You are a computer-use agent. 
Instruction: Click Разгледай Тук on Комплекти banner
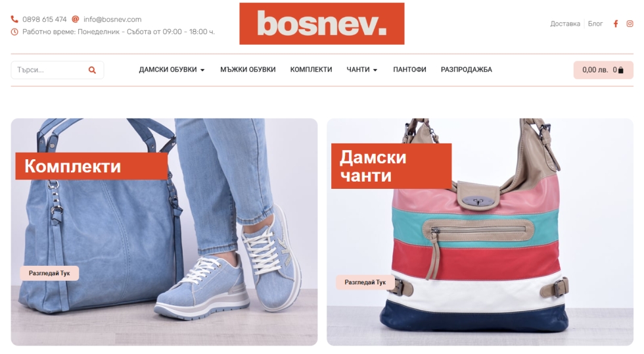(x=49, y=273)
